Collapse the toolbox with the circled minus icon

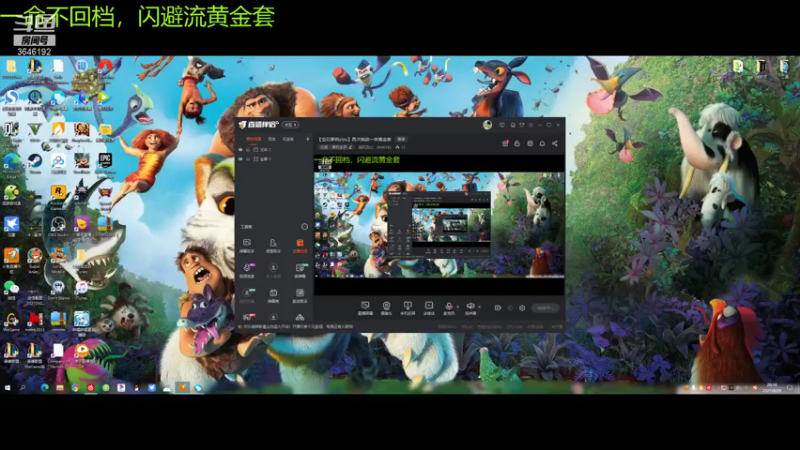coord(305,227)
